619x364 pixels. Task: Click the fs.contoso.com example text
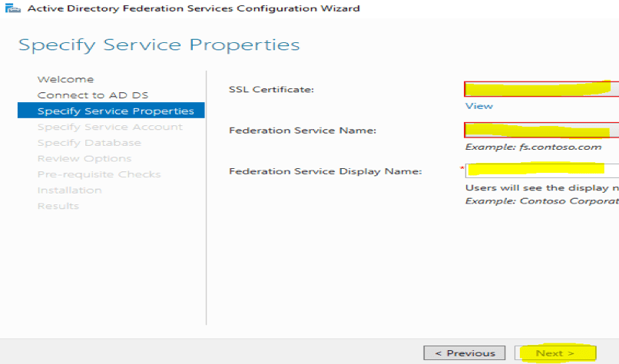(533, 147)
